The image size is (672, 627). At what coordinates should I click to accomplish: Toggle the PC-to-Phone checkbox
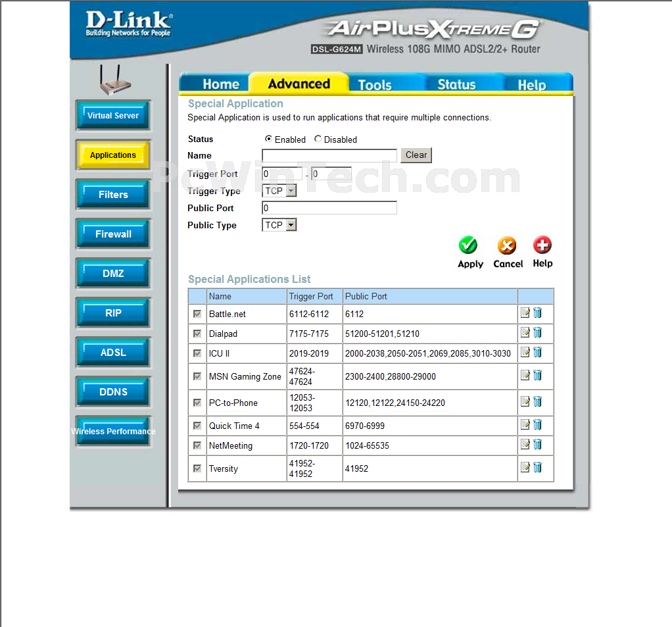pos(197,403)
